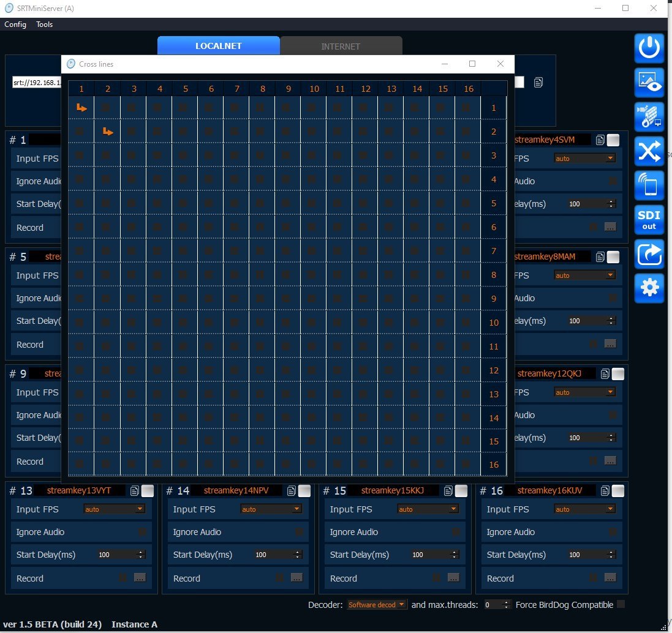672x633 pixels.
Task: Browse record path under streamkey4SVM panel
Action: point(610,227)
